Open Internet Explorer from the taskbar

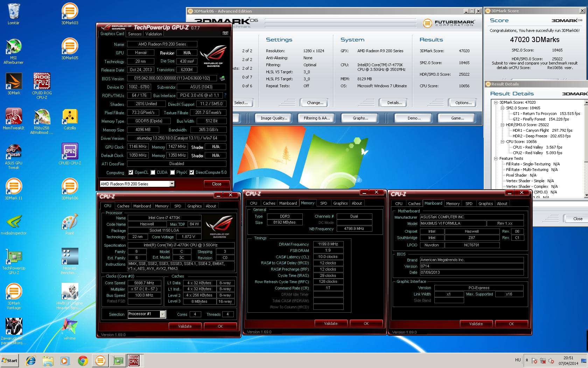point(31,361)
